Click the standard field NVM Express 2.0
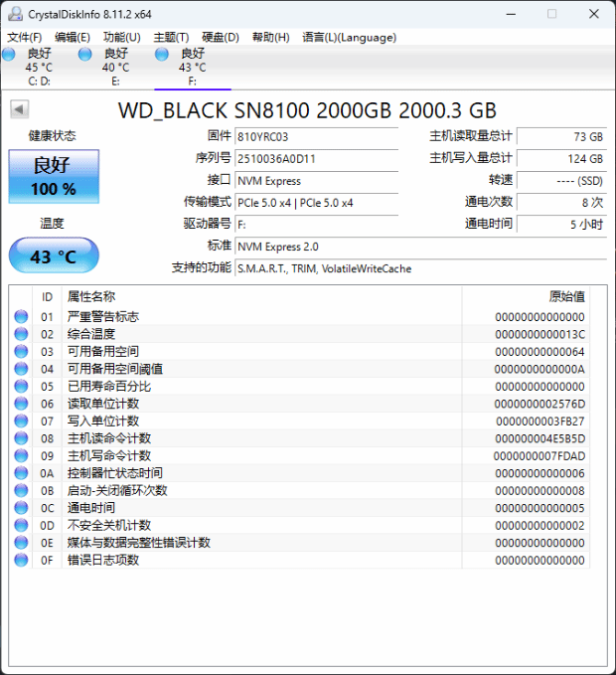This screenshot has width=616, height=675. [x=420, y=247]
